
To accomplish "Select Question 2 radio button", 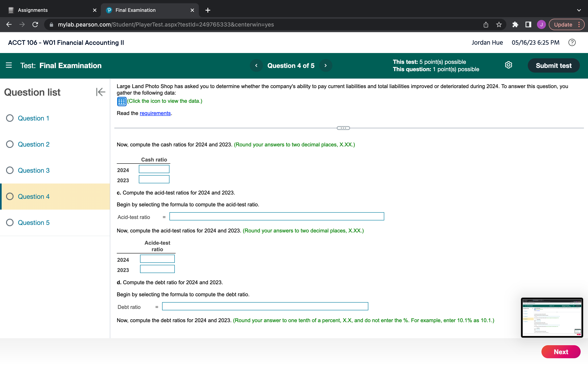I will [10, 144].
